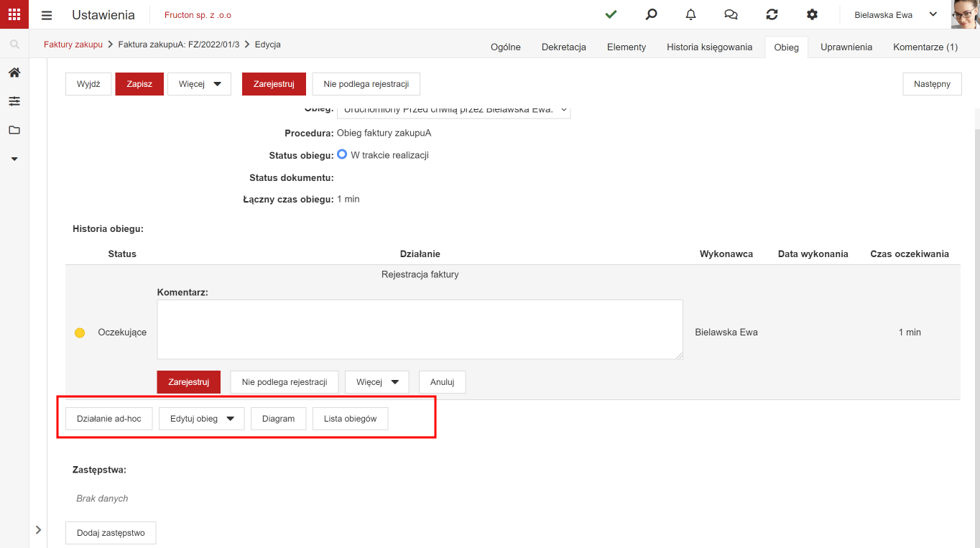This screenshot has width=980, height=548.
Task: Open the magnifier search icon in top bar
Action: [x=651, y=14]
